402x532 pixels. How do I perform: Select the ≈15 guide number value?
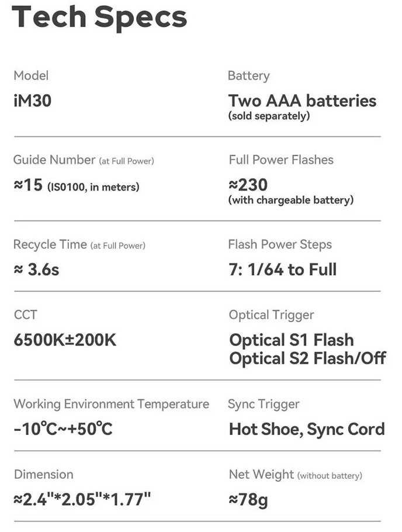[28, 185]
